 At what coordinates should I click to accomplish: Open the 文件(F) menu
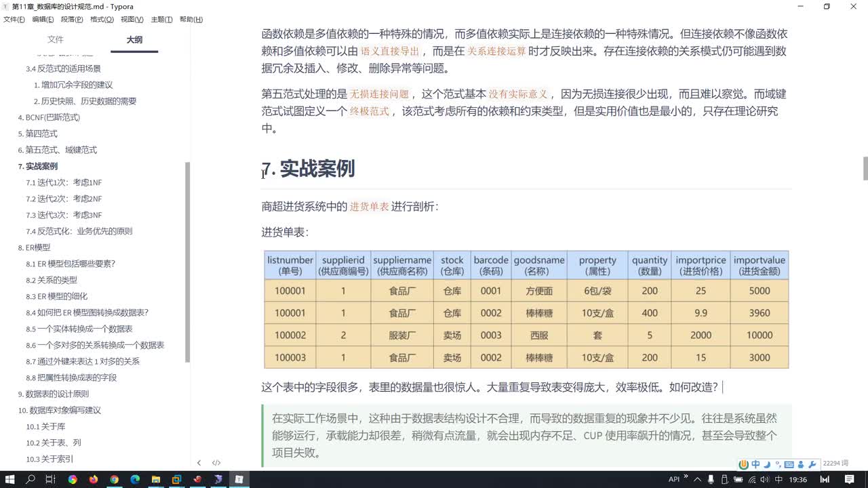[14, 20]
